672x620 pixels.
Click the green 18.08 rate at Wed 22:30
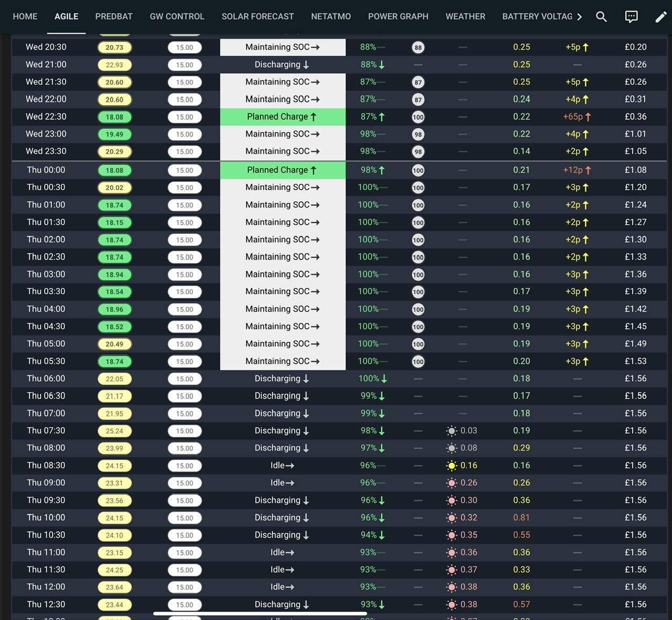[x=114, y=117]
